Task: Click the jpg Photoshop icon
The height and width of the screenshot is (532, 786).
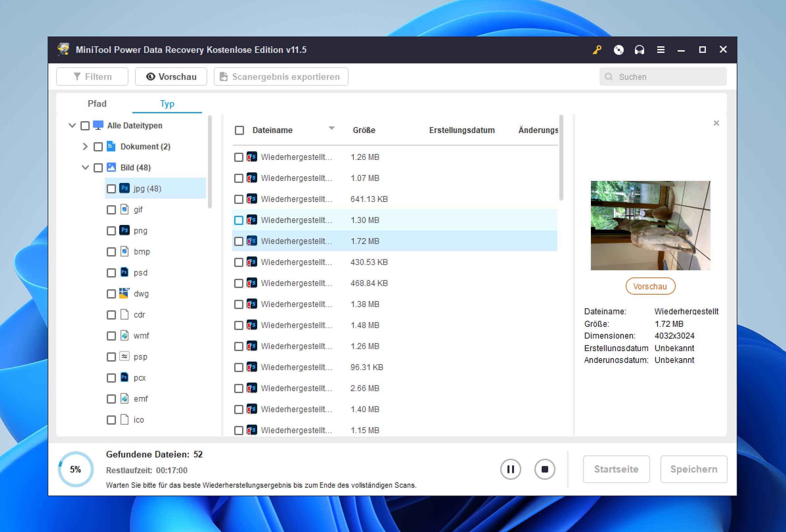Action: (x=124, y=188)
